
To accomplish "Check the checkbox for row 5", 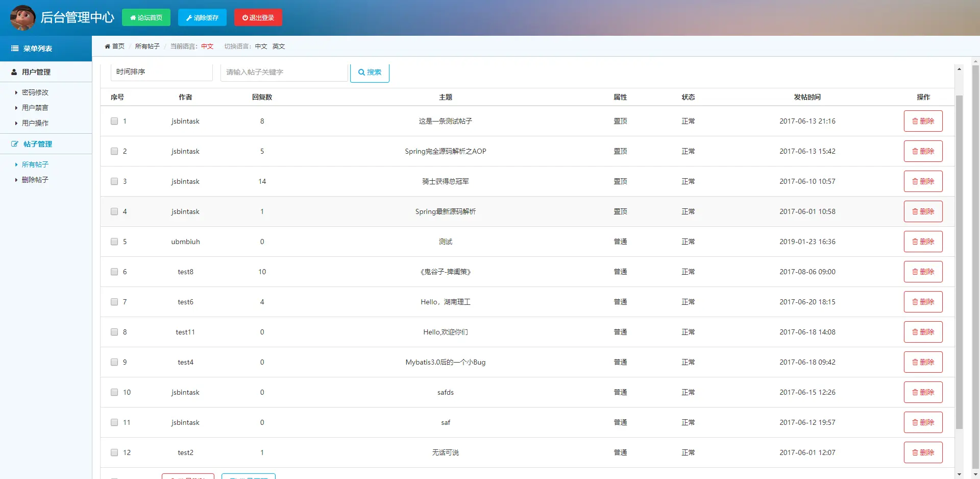I will click(x=114, y=242).
